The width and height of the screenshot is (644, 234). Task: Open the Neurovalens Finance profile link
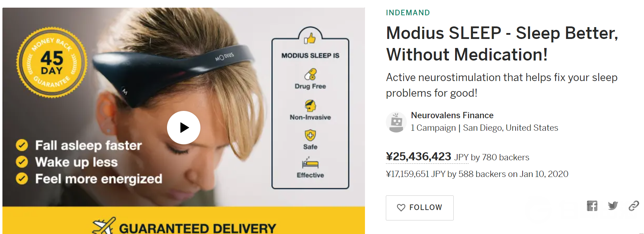tap(452, 115)
